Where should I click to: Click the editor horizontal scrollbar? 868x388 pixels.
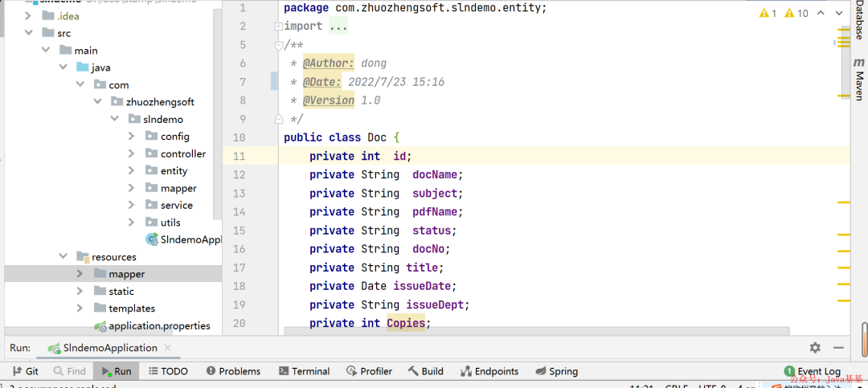pos(536,330)
